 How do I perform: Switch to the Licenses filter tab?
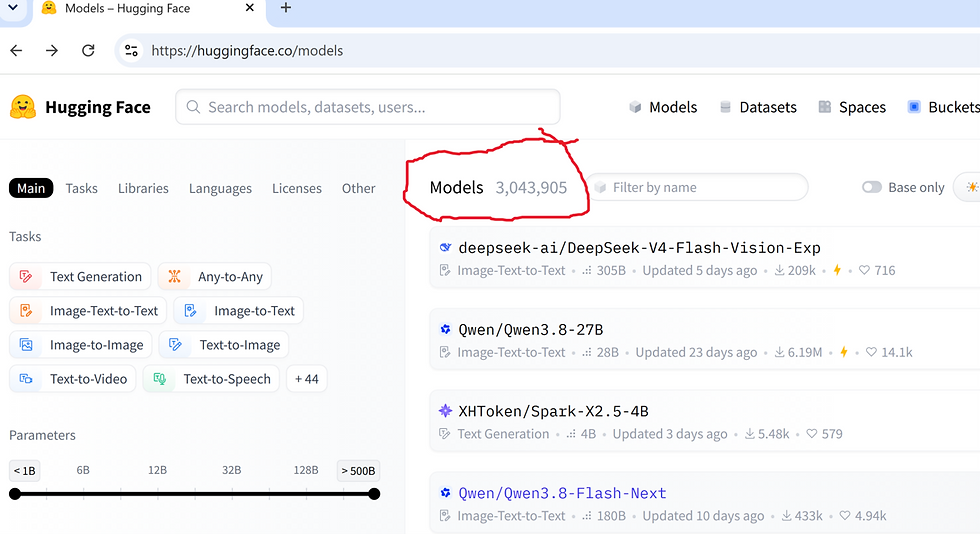(297, 188)
